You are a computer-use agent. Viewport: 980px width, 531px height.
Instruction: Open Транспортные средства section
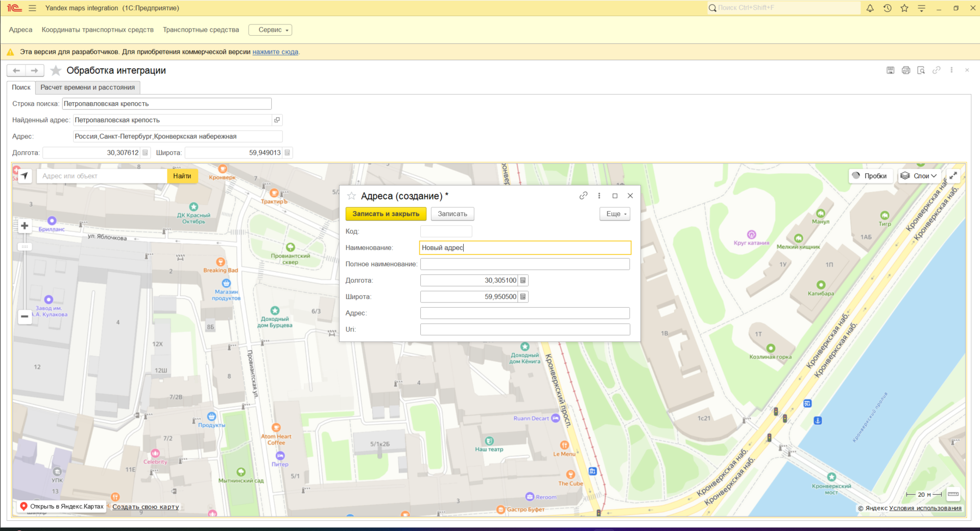coord(201,30)
